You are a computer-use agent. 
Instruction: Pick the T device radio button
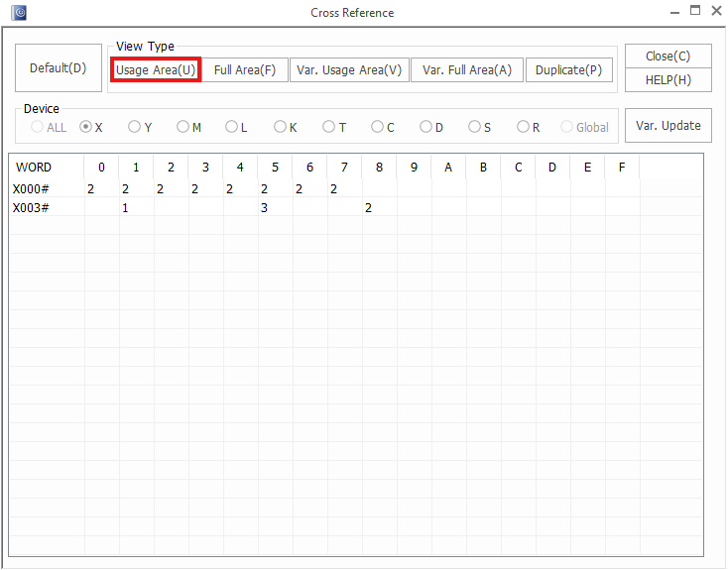[x=329, y=127]
